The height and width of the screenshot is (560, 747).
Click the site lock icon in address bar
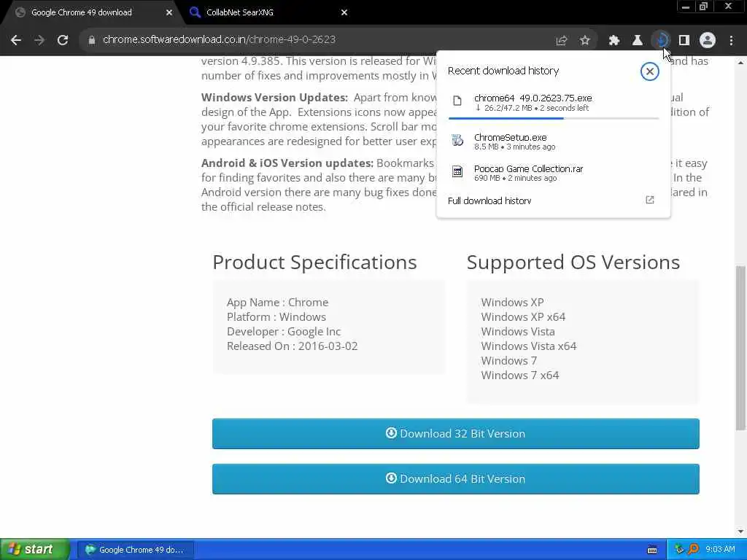pyautogui.click(x=92, y=40)
